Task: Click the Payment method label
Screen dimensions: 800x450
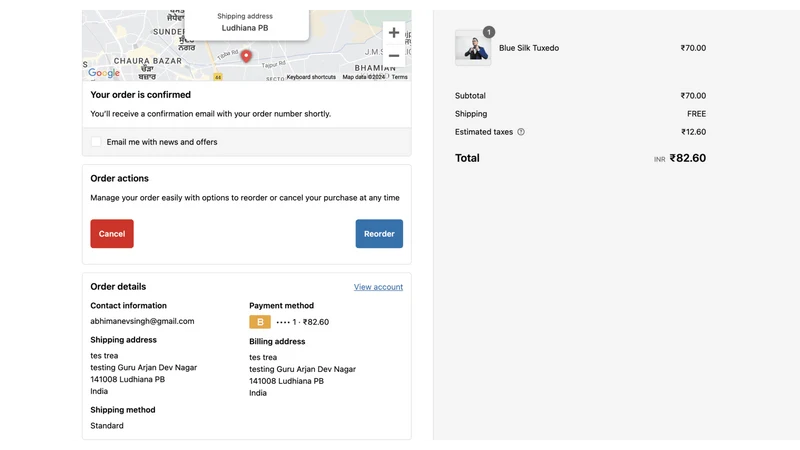Action: pyautogui.click(x=281, y=306)
